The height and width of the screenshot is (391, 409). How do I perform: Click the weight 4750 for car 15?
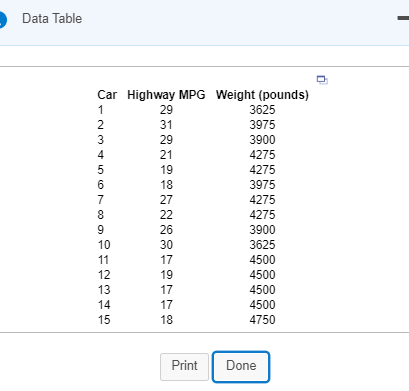pos(262,320)
